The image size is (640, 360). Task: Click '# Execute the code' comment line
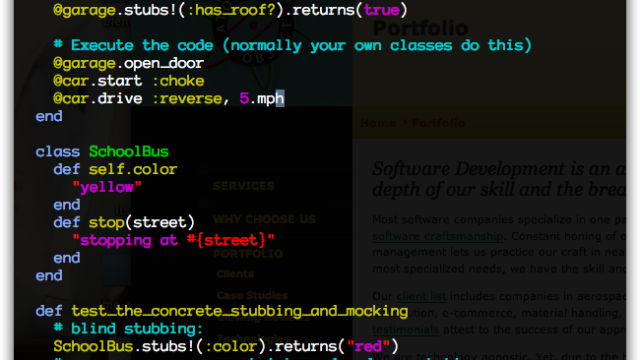(x=293, y=45)
